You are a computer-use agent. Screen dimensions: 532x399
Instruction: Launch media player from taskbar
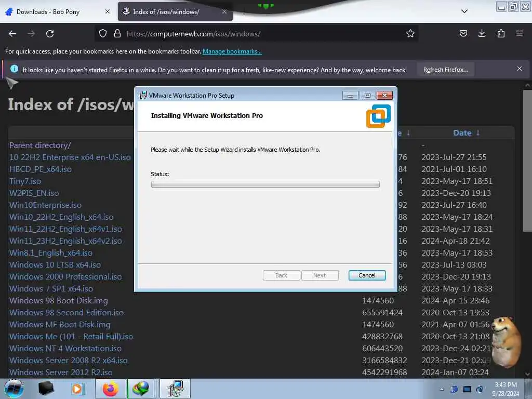tap(77, 389)
